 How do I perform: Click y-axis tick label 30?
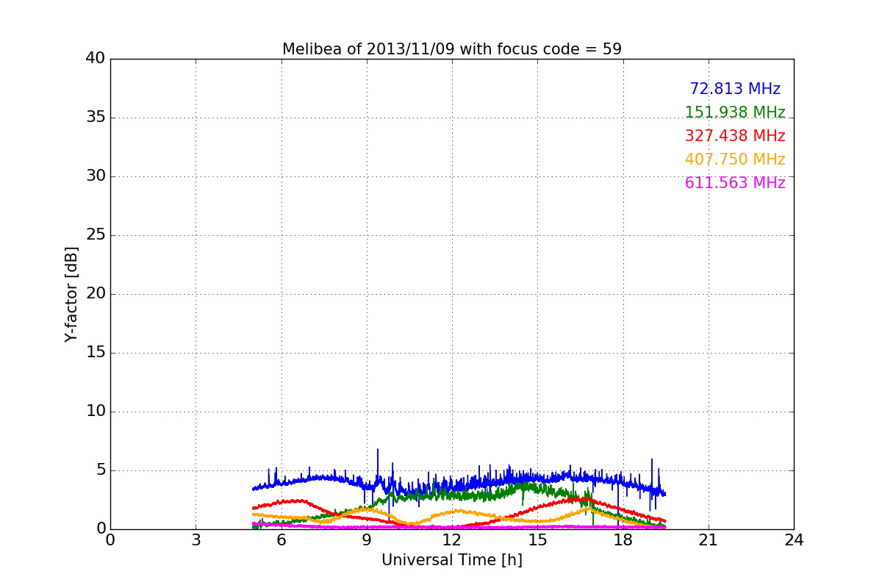coord(96,176)
